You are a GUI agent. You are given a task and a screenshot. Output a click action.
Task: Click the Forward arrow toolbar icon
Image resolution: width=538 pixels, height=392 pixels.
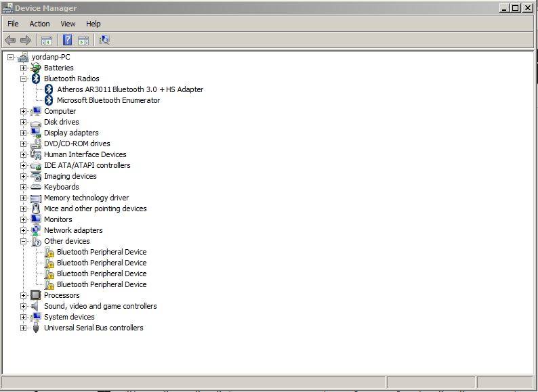(x=26, y=40)
